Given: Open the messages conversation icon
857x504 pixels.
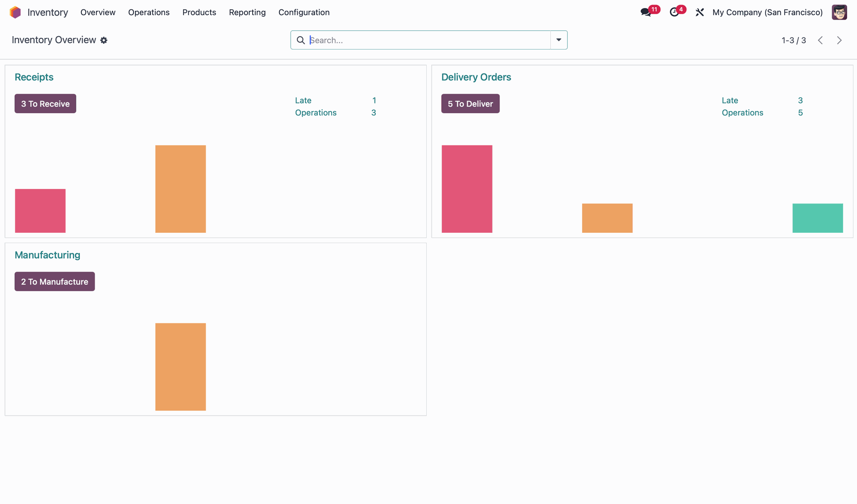Looking at the screenshot, I should (645, 12).
